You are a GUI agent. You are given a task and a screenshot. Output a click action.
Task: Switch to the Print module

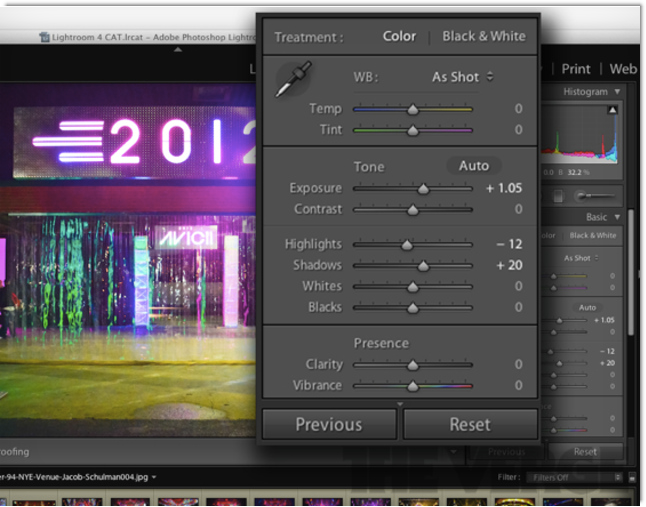coord(576,69)
